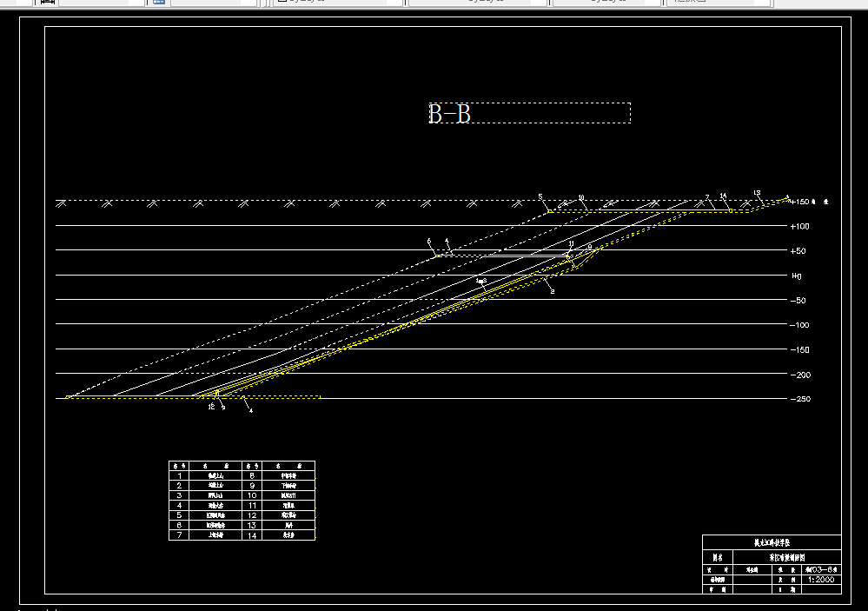Select legend table cell number 3
The height and width of the screenshot is (611, 868).
(x=179, y=495)
